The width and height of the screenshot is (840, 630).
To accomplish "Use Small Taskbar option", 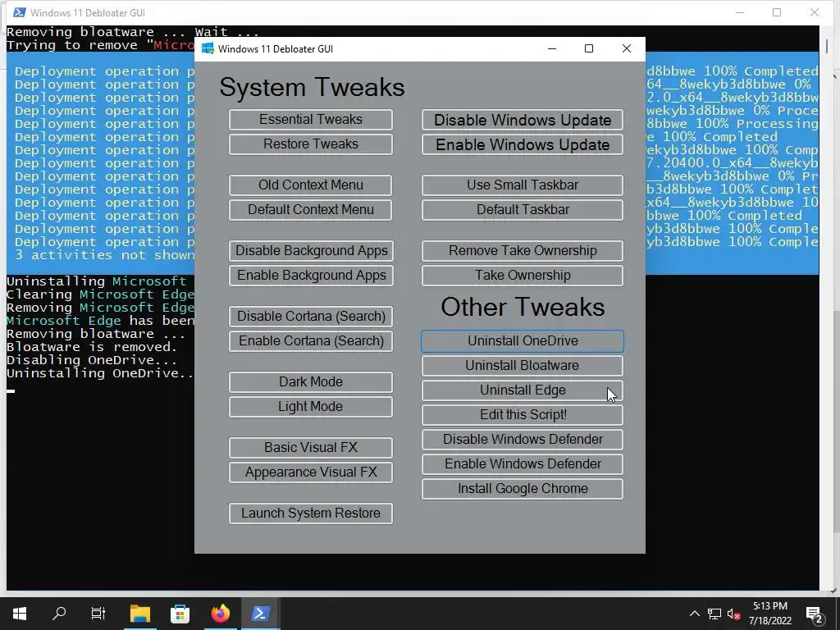I will pyautogui.click(x=523, y=185).
